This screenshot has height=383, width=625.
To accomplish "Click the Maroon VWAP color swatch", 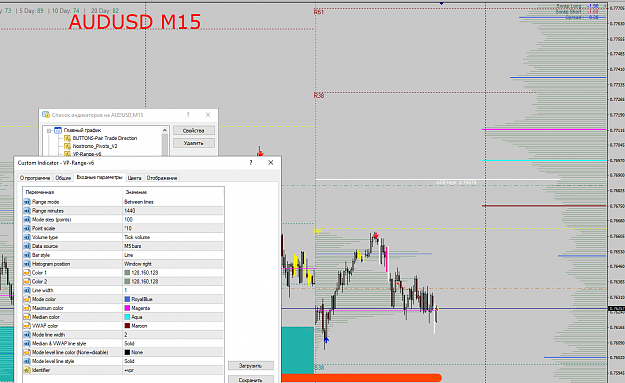I will pos(127,326).
